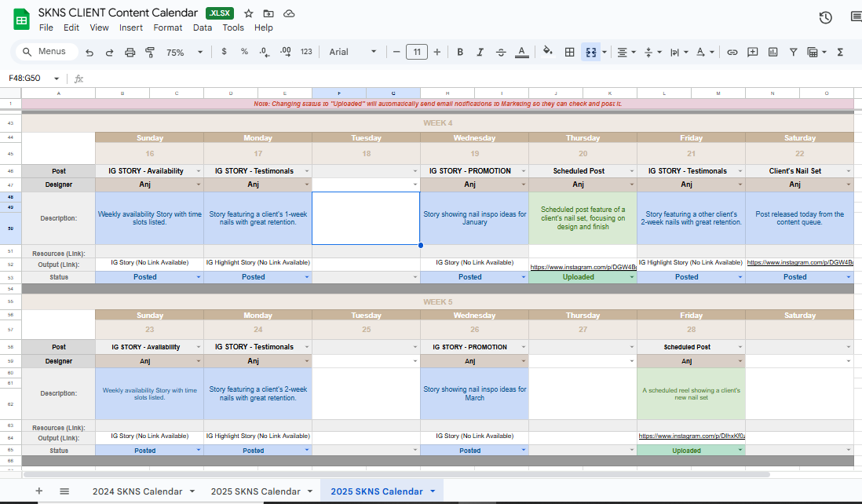Viewport: 862px width, 504px height.
Task: Select the Paint format tool
Action: pyautogui.click(x=149, y=53)
